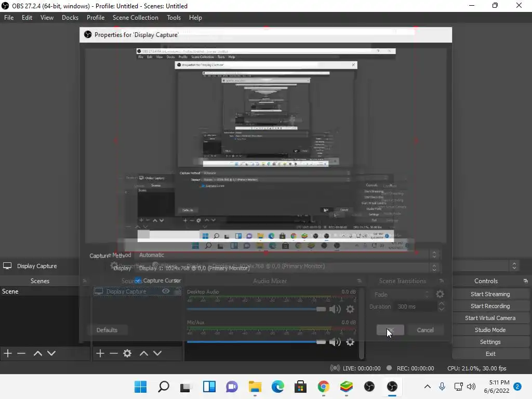
Task: Remove the selected scene with the minus icon
Action: click(x=21, y=353)
